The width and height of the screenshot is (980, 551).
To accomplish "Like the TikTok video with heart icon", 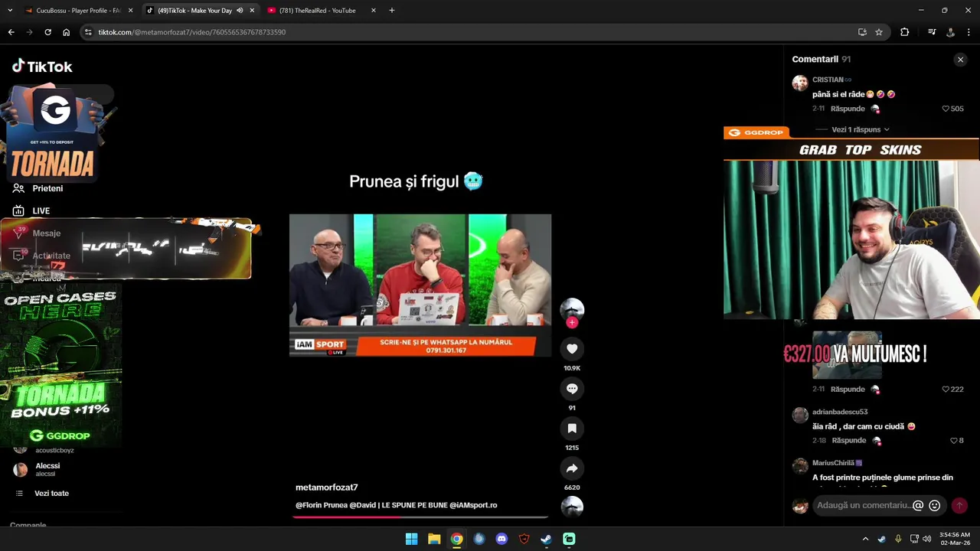I will pos(572,349).
